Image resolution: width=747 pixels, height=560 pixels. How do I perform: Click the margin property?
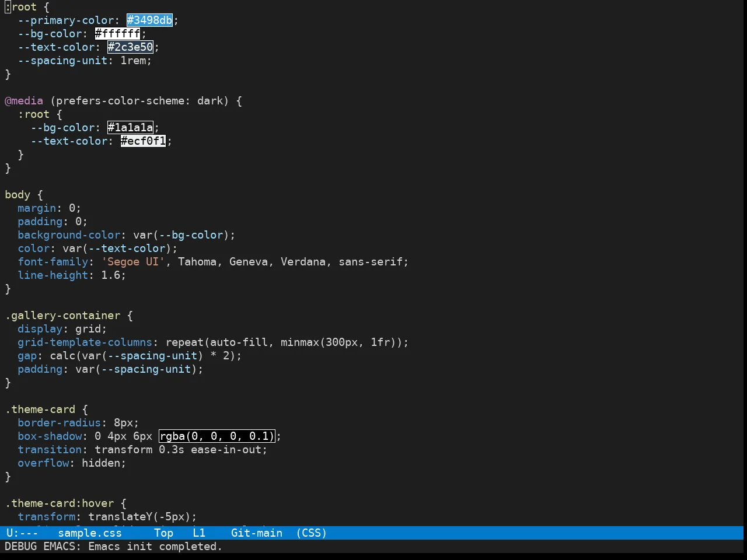37,208
